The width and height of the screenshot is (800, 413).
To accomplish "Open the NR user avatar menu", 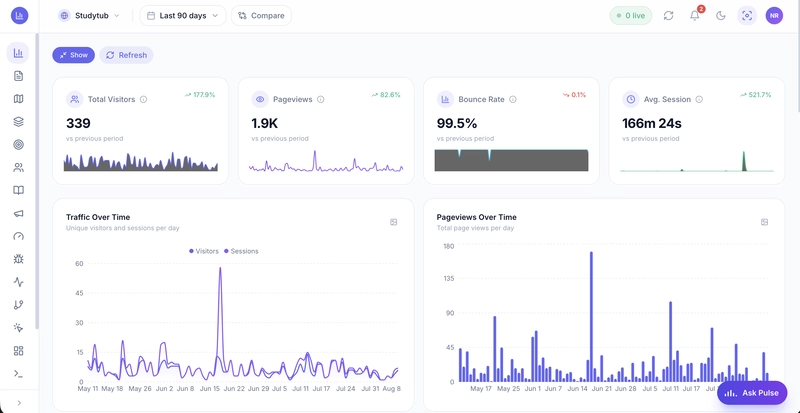I will point(774,16).
